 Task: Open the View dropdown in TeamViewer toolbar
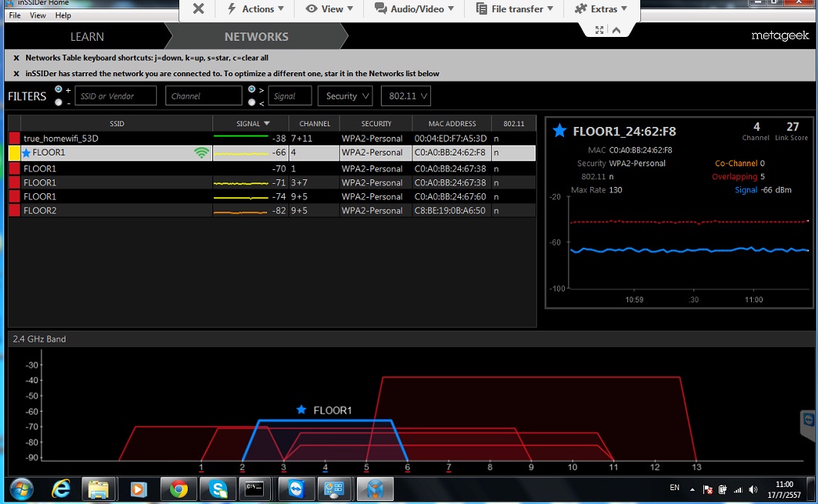click(329, 9)
